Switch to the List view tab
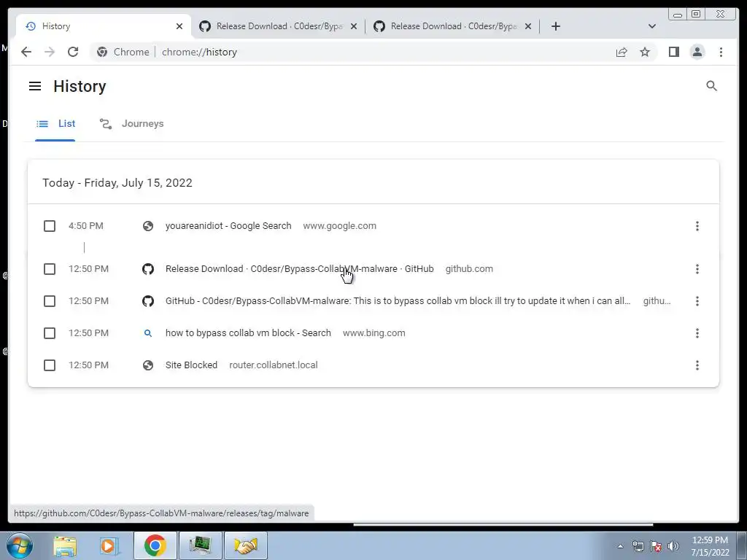The image size is (747, 560). coord(55,124)
